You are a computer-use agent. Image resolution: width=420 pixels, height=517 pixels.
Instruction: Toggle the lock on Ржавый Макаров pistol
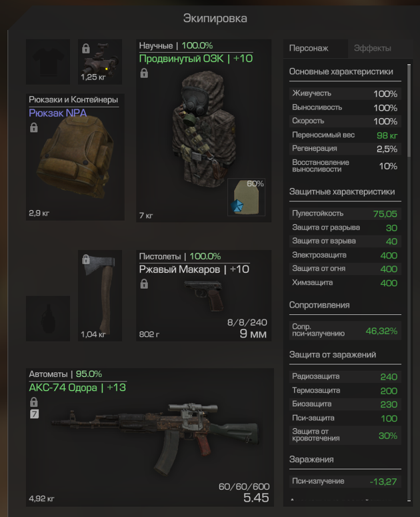pyautogui.click(x=144, y=284)
